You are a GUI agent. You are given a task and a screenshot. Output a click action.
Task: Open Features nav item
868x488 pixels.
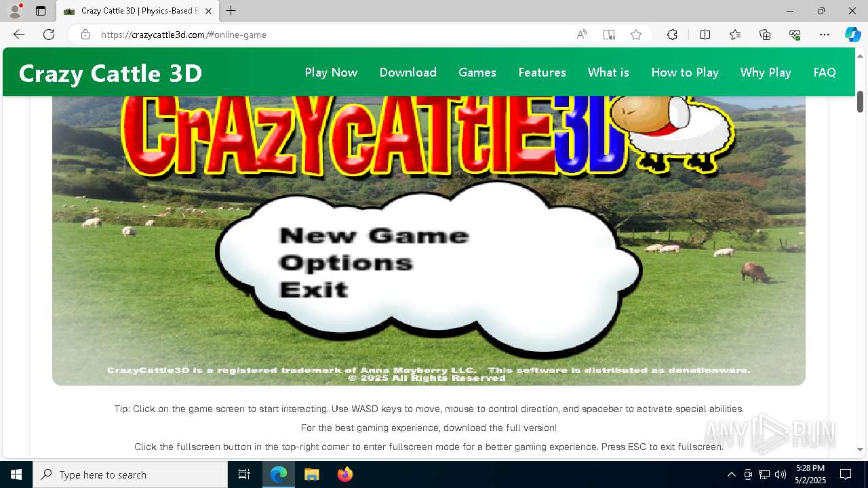542,73
